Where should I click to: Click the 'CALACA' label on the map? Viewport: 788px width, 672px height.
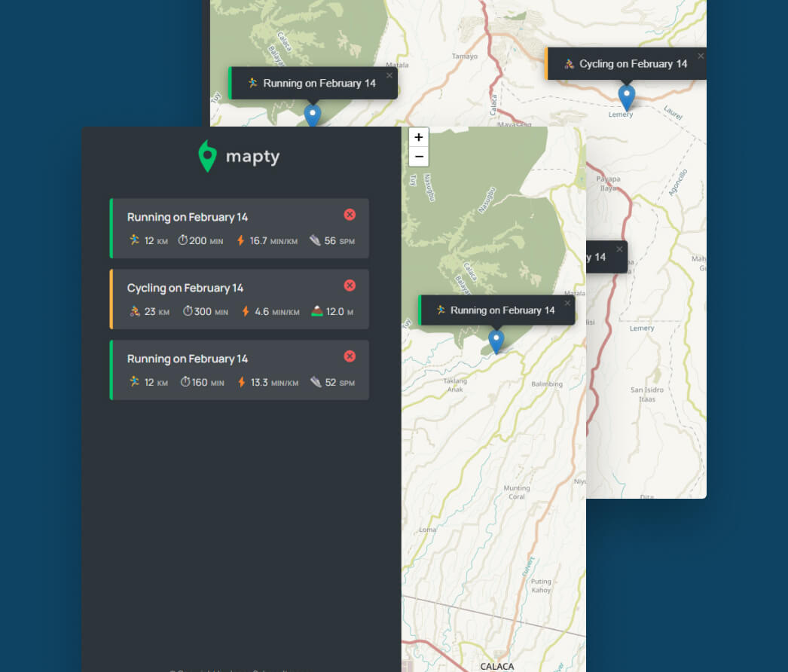[497, 667]
